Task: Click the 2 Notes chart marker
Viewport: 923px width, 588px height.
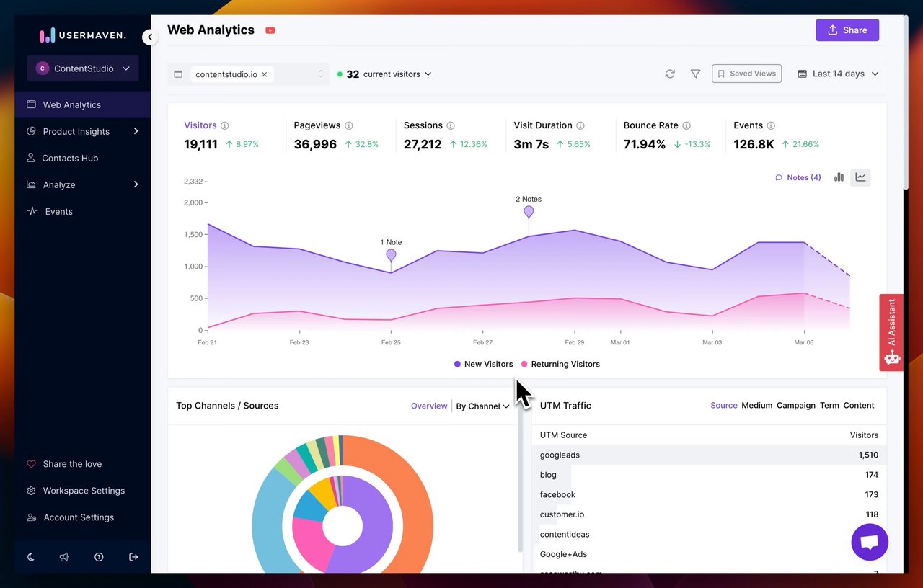Action: tap(529, 211)
